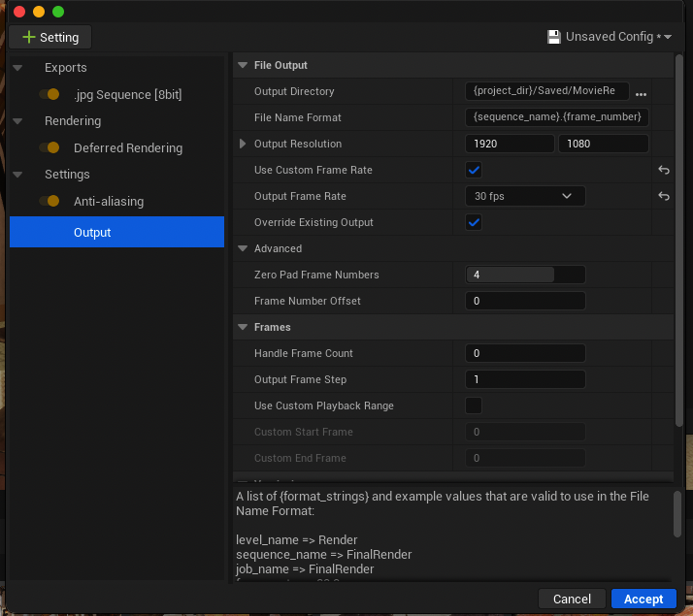Click the File Name Format input field
This screenshot has height=616, width=693.
point(556,117)
